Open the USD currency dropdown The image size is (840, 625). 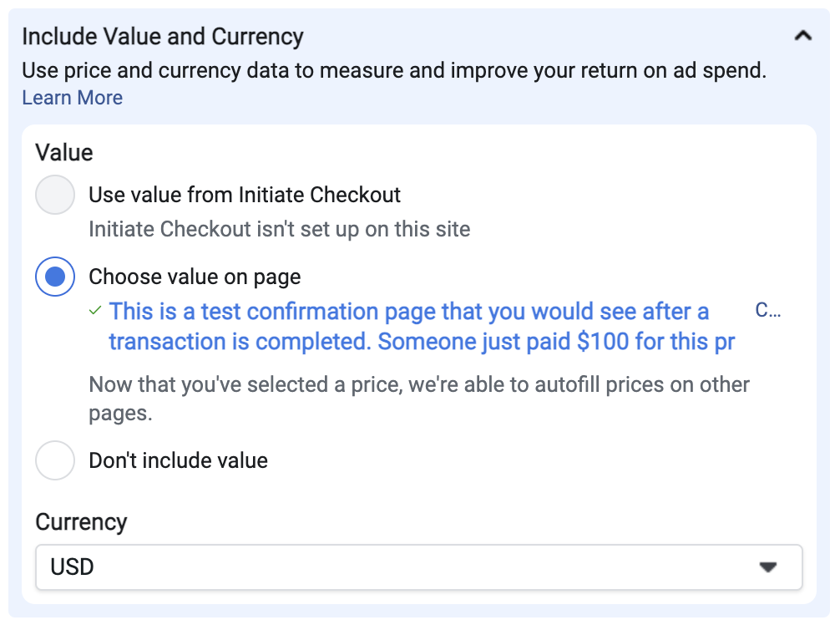tap(419, 567)
